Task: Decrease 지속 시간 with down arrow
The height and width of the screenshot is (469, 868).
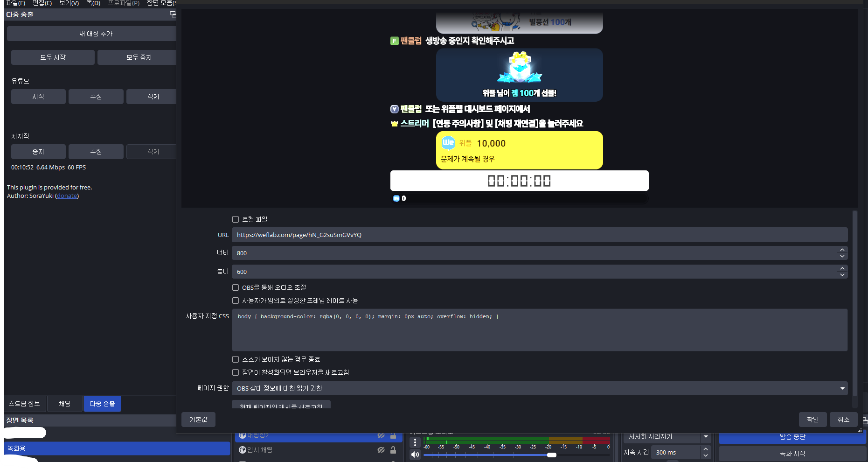Action: [x=706, y=455]
